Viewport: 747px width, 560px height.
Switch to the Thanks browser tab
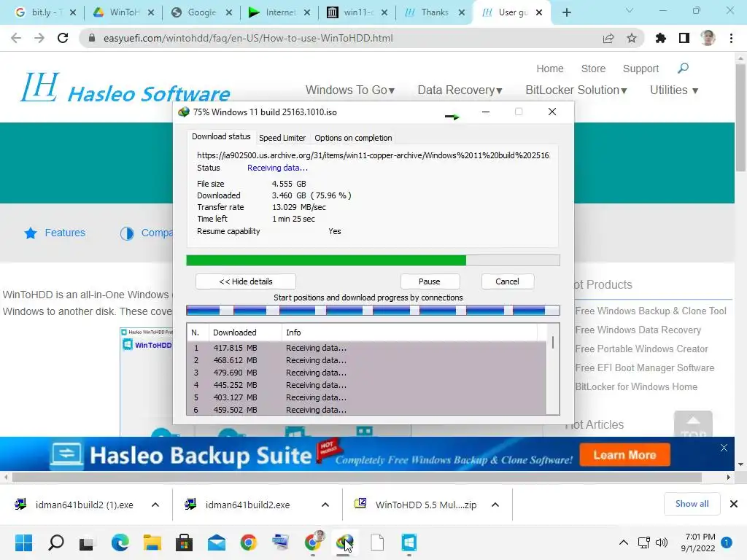point(435,12)
